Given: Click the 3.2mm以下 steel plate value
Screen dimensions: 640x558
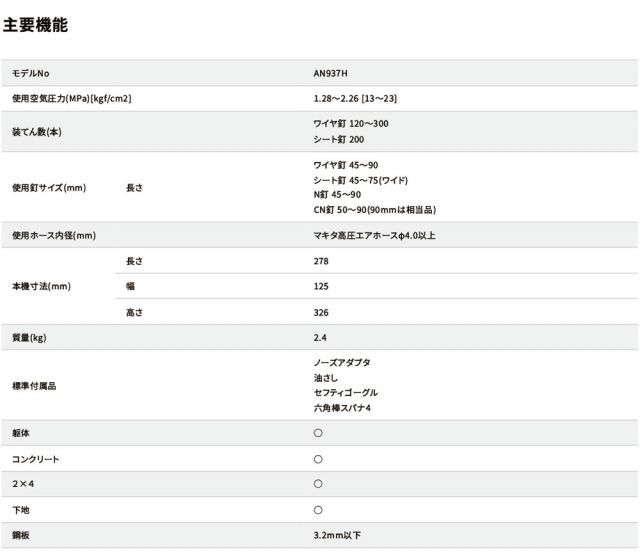Looking at the screenshot, I should (x=337, y=535).
